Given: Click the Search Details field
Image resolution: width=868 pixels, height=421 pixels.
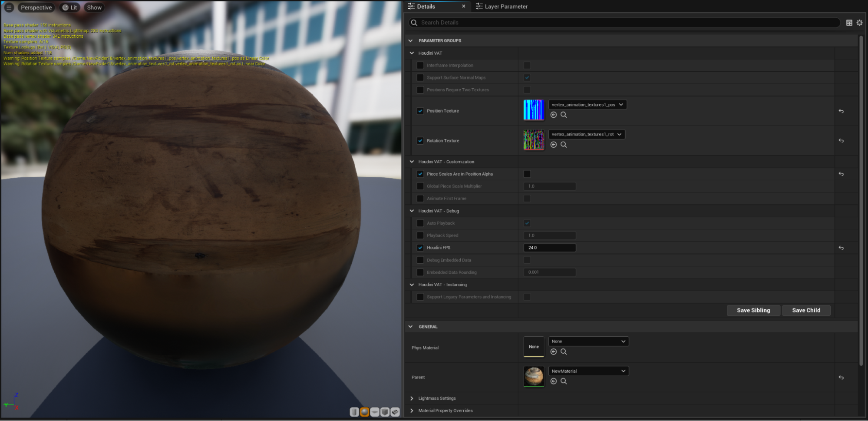Looking at the screenshot, I should pos(624,23).
